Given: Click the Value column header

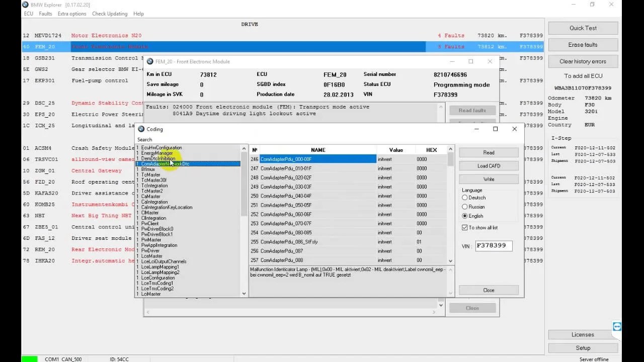Looking at the screenshot, I should click(396, 150).
